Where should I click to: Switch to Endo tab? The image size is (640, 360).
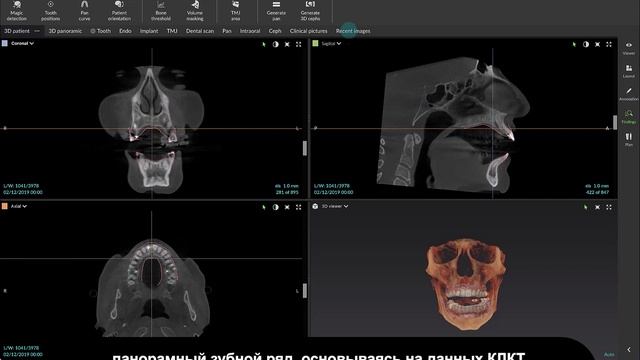[x=125, y=31]
